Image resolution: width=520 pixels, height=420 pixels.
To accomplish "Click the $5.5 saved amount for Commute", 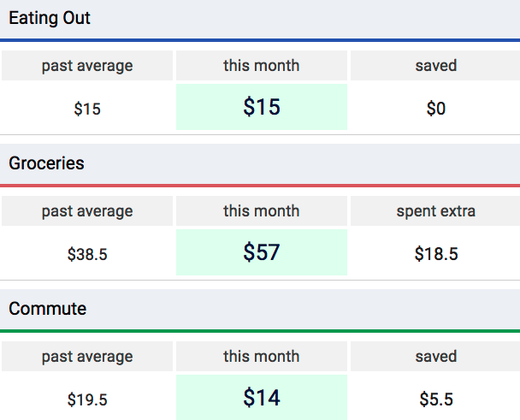I will (436, 399).
